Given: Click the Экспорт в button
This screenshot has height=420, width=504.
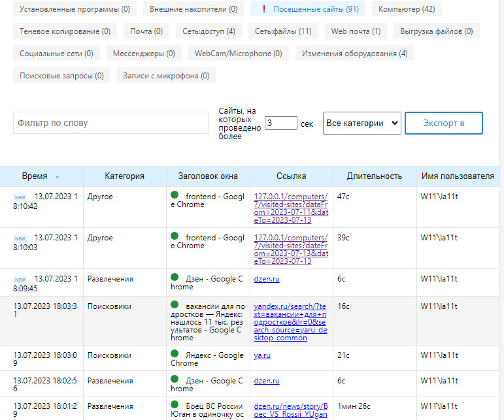Looking at the screenshot, I should 444,123.
